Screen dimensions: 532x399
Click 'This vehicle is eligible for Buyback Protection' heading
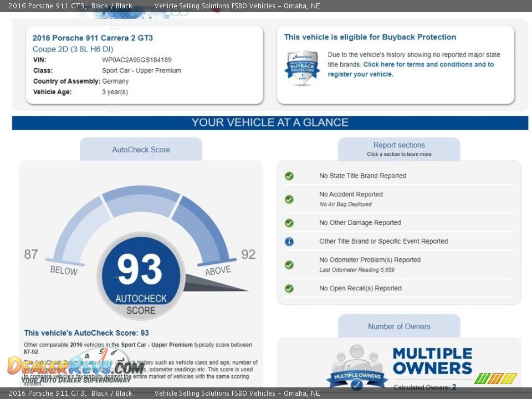click(x=370, y=37)
